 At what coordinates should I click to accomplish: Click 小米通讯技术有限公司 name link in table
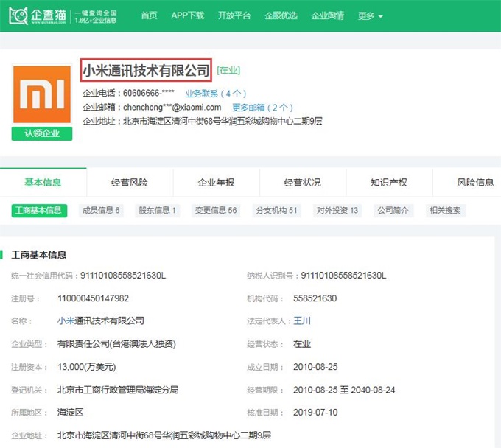(x=100, y=321)
